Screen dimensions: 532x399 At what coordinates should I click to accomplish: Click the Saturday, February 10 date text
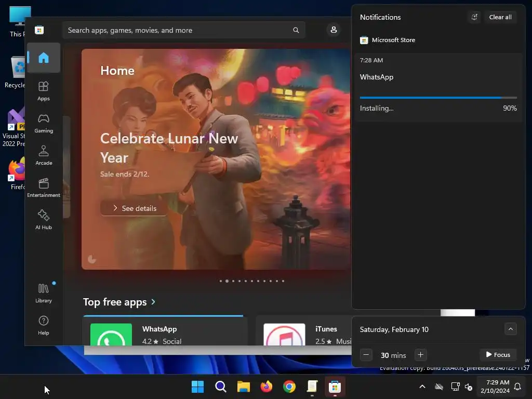pos(394,329)
